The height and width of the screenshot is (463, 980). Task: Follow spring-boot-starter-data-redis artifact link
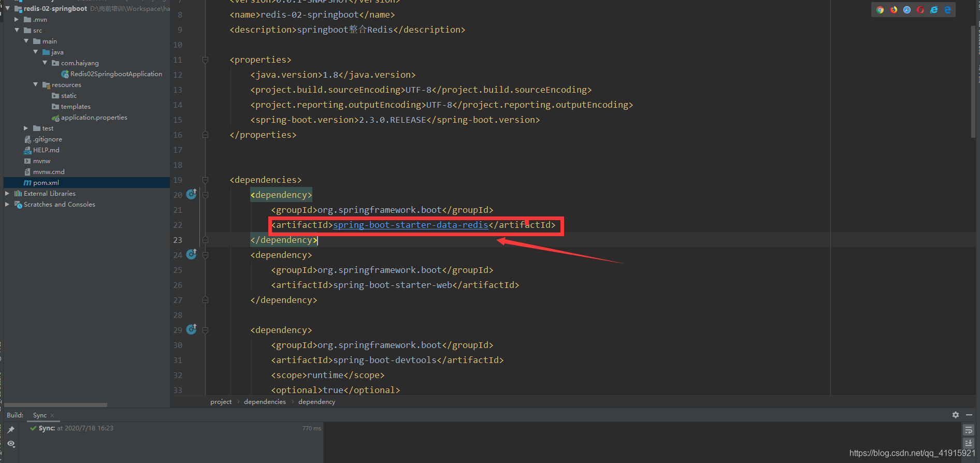[x=410, y=225]
